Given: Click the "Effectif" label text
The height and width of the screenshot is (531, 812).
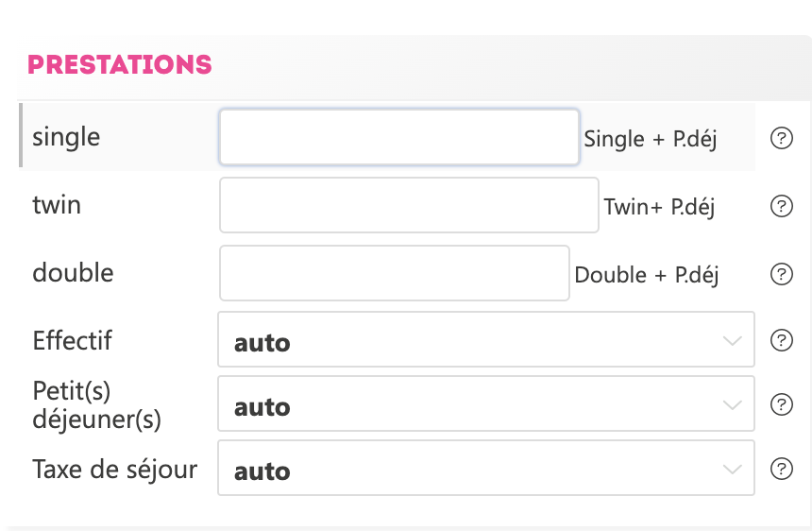Looking at the screenshot, I should [x=72, y=340].
